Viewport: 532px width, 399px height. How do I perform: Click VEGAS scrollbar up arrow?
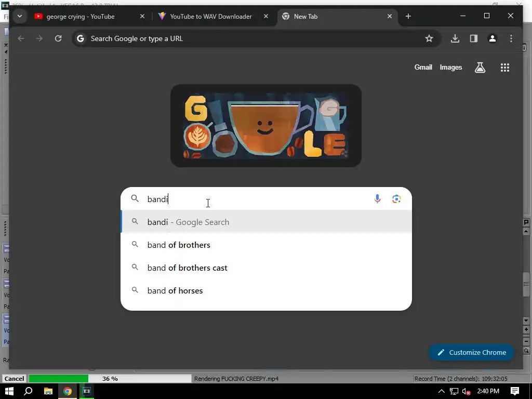click(526, 232)
